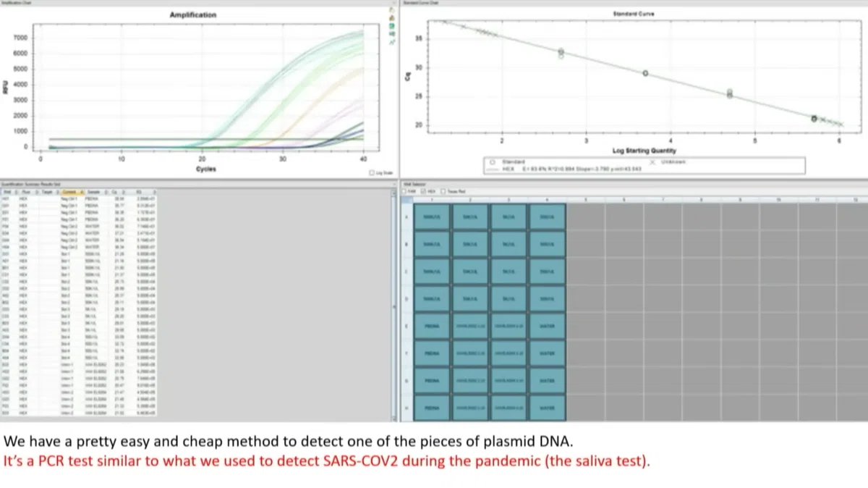Toggle the FAM fluorophore checkbox
Viewport: 868px width, 488px height.
(404, 191)
